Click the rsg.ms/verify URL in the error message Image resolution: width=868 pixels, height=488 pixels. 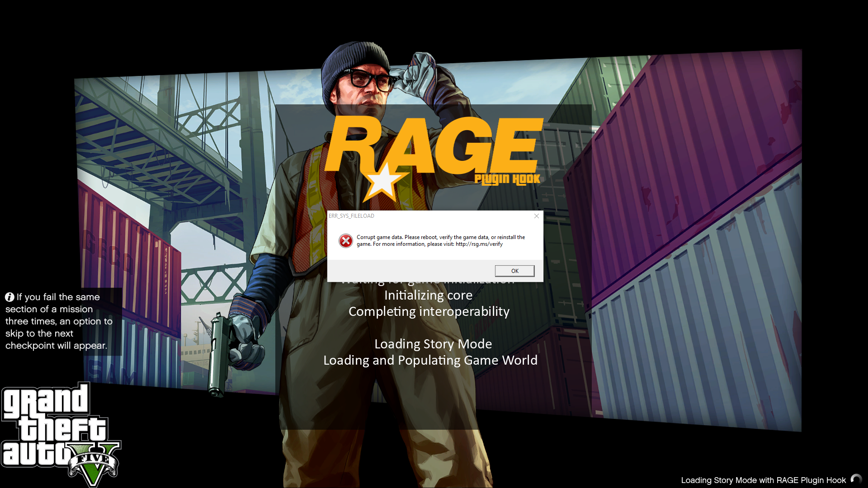pos(479,244)
